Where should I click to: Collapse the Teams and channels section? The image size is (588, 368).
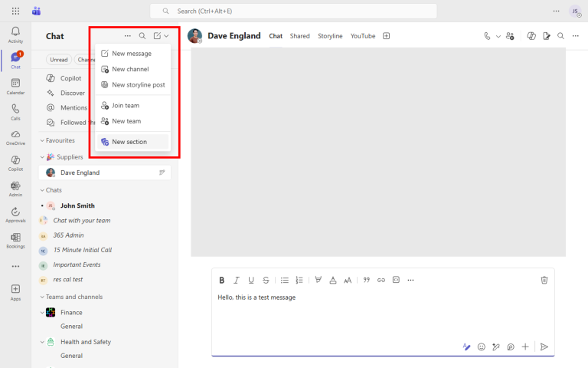click(x=43, y=297)
